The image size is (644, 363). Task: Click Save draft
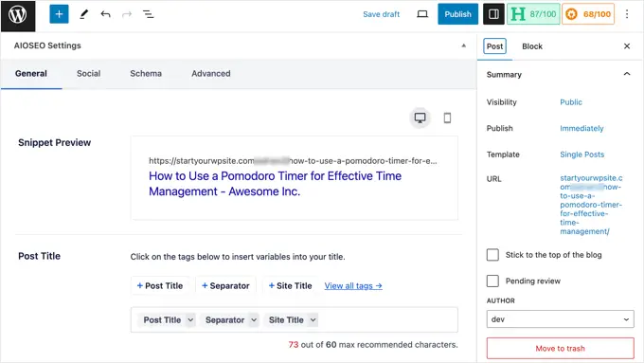tap(381, 14)
